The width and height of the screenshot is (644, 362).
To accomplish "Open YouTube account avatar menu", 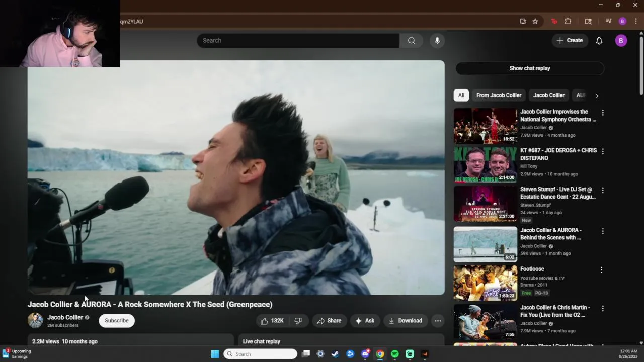I will (621, 41).
